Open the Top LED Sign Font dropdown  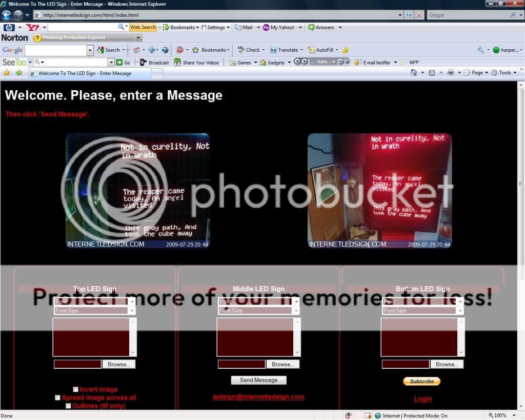[x=94, y=302]
